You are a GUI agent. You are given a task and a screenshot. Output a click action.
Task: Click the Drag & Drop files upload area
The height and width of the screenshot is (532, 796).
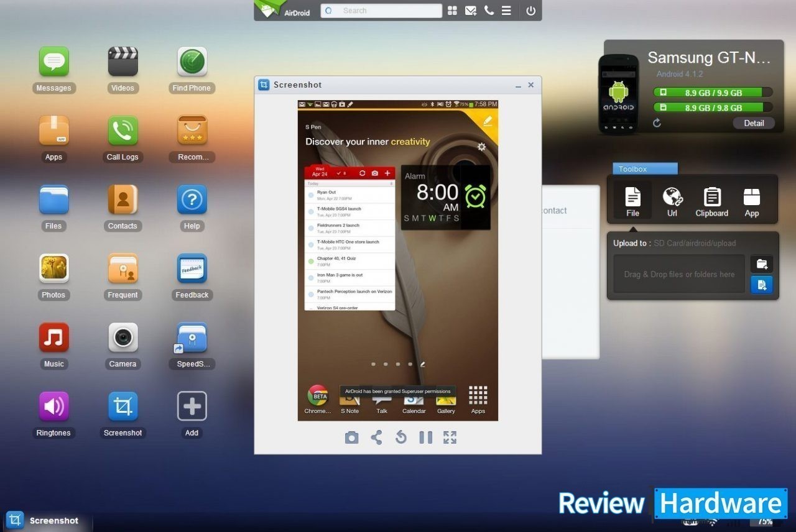(x=679, y=274)
